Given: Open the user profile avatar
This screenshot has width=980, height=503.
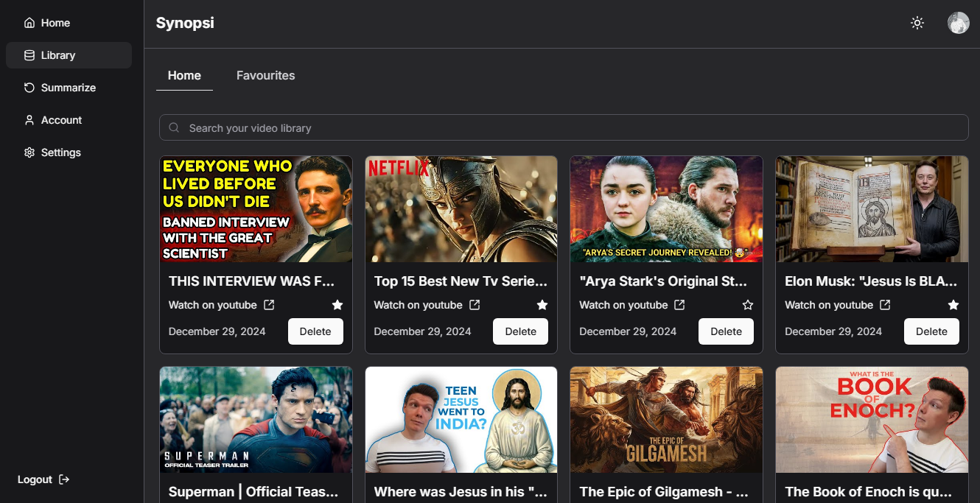Looking at the screenshot, I should click(958, 23).
